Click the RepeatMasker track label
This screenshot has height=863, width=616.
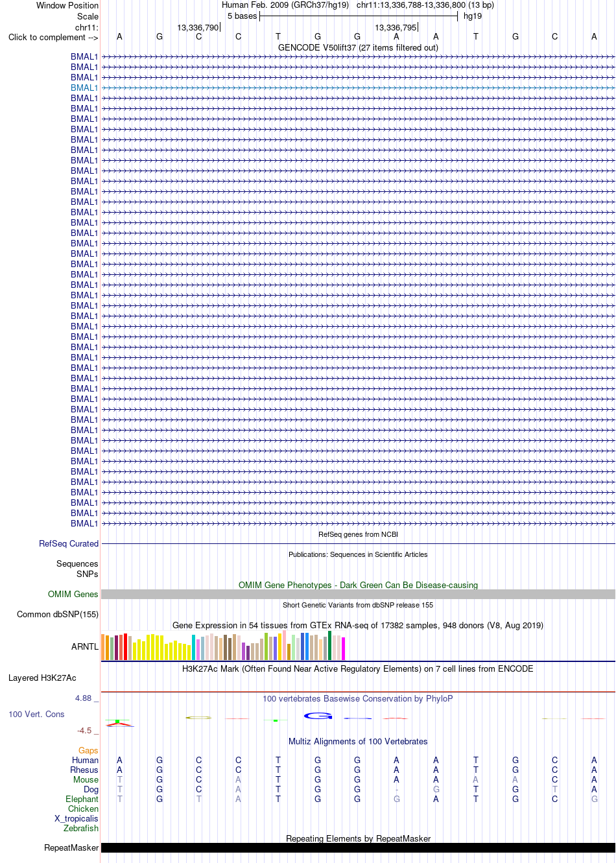pos(71,847)
